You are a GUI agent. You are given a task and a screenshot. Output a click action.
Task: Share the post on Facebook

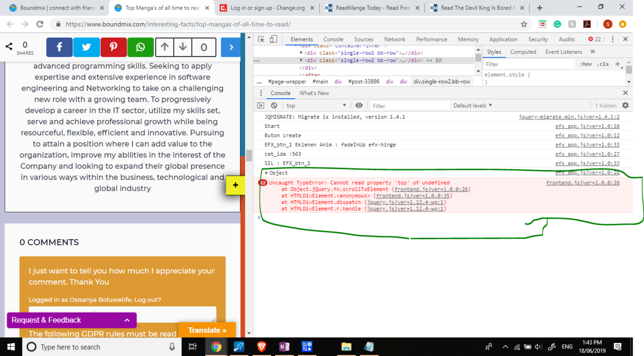click(x=59, y=47)
